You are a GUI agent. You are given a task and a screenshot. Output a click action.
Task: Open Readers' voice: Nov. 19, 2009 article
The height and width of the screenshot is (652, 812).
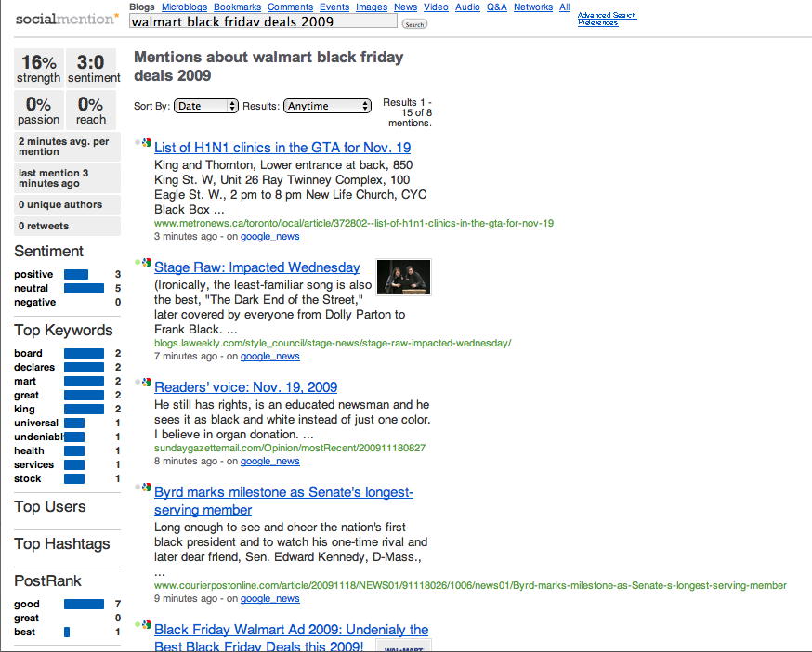click(245, 387)
